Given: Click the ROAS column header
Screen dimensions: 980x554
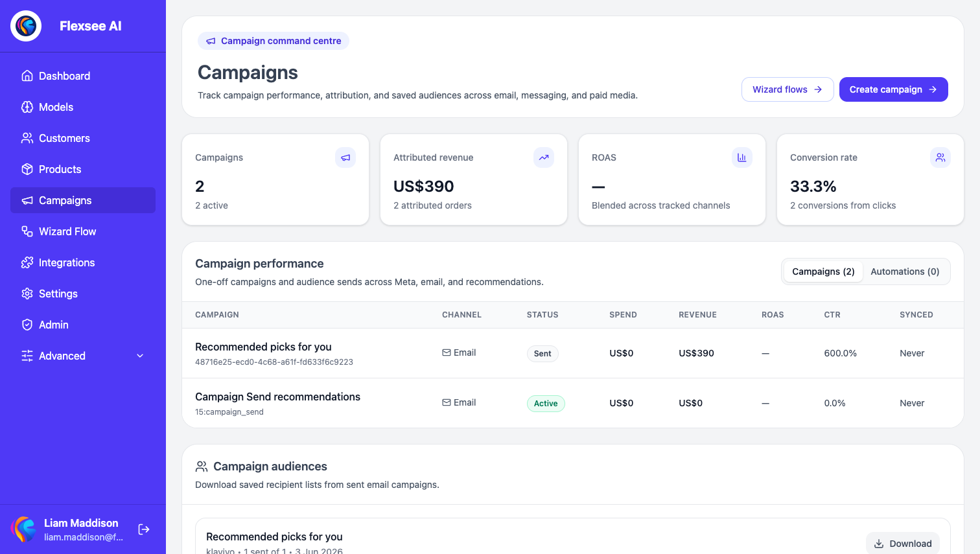Looking at the screenshot, I should [773, 315].
